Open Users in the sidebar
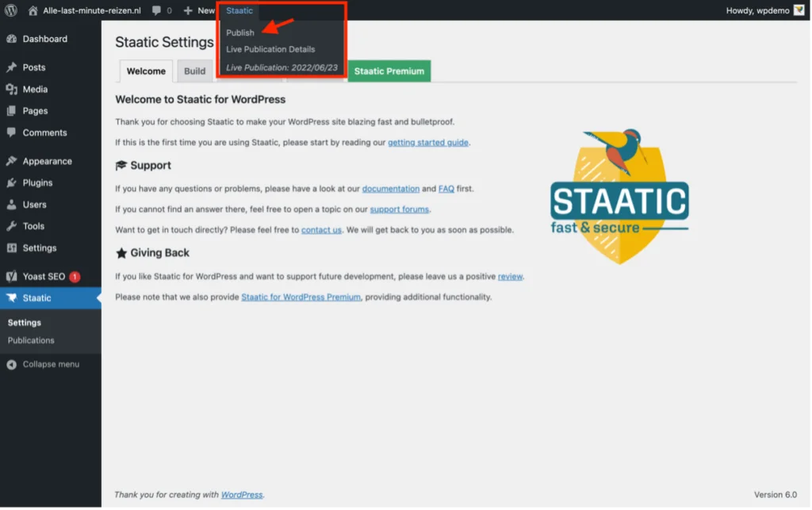Screen dimensions: 812x510 [x=34, y=205]
